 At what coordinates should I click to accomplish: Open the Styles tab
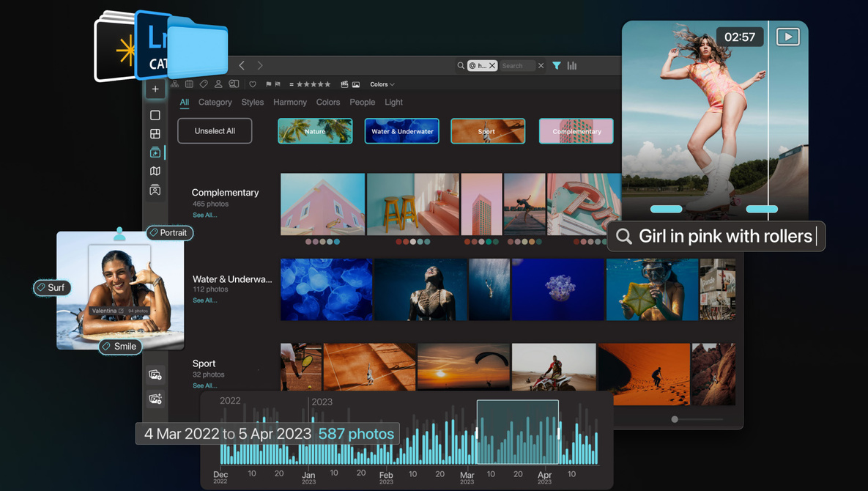[x=253, y=102]
